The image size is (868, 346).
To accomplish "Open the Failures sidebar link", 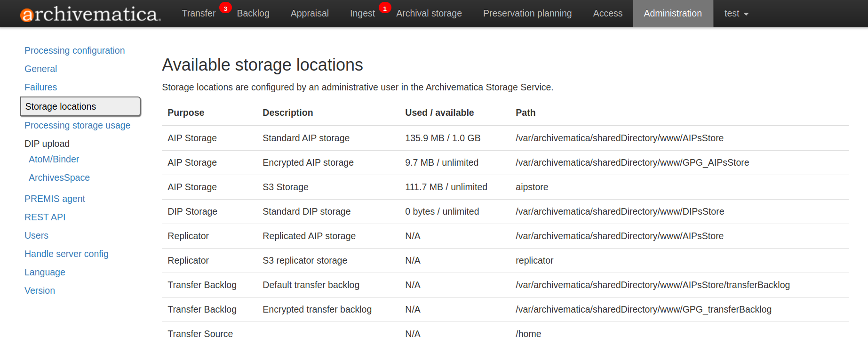I will pyautogui.click(x=40, y=87).
